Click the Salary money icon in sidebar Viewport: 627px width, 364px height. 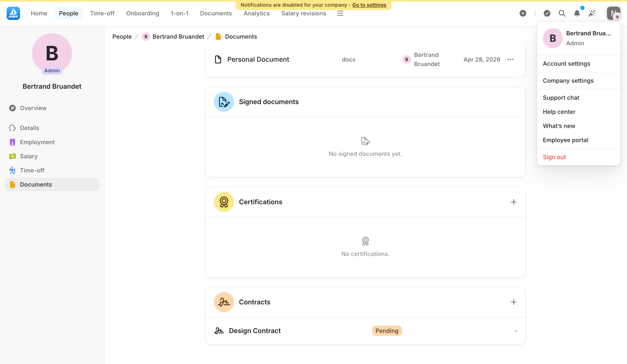pos(12,156)
